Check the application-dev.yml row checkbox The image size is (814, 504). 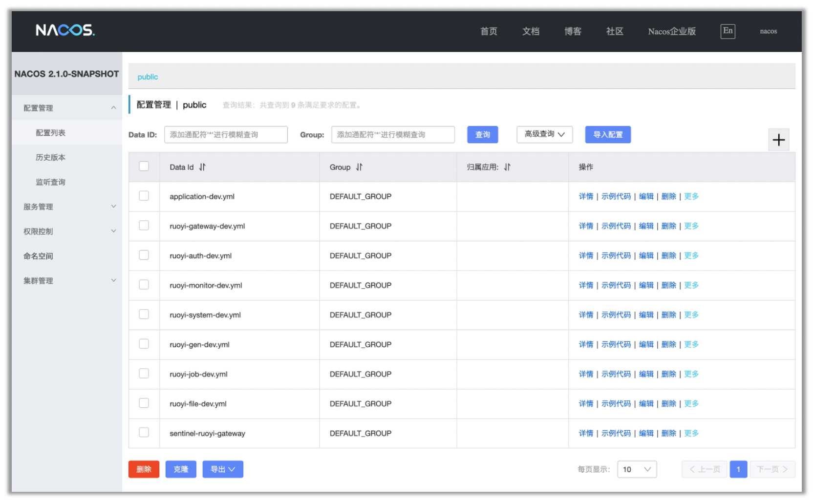tap(144, 196)
